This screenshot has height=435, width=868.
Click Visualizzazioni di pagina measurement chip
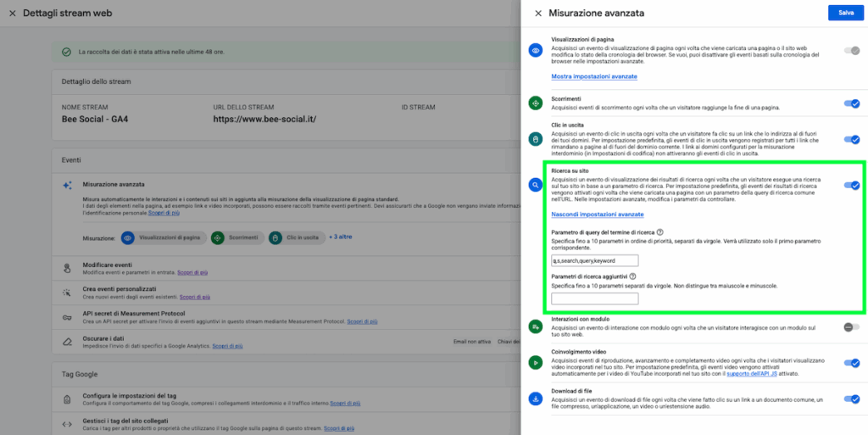point(164,237)
